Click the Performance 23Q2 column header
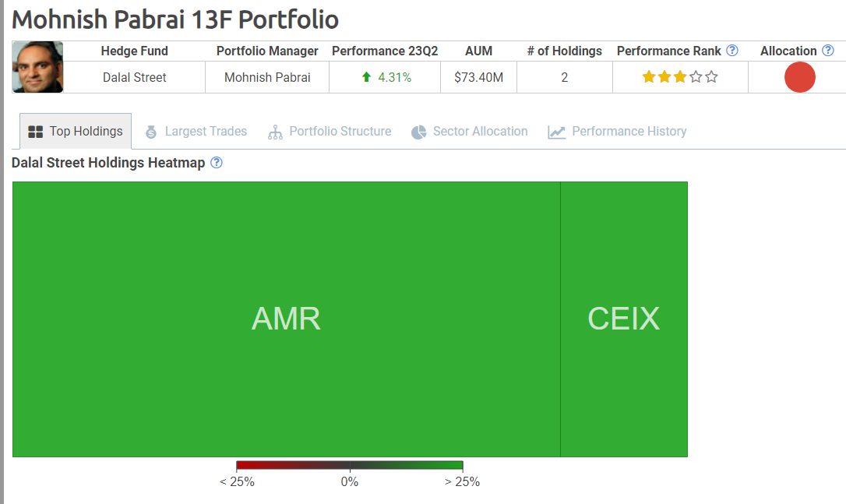 pyautogui.click(x=385, y=51)
